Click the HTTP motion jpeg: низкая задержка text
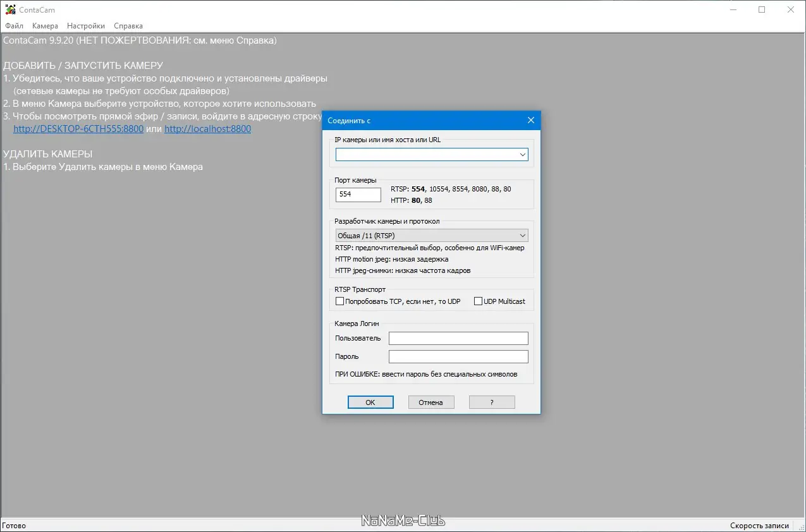Viewport: 806px width, 532px height. tap(392, 259)
